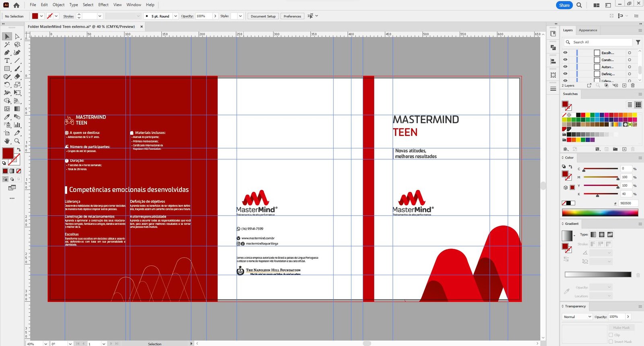644x346 pixels.
Task: Click the Delete Selection trash icon in Layers
Action: (633, 85)
